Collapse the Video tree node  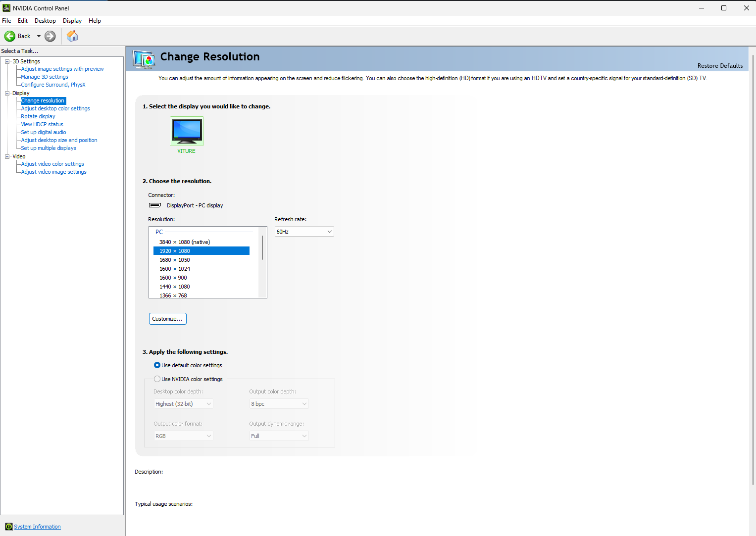tap(7, 156)
